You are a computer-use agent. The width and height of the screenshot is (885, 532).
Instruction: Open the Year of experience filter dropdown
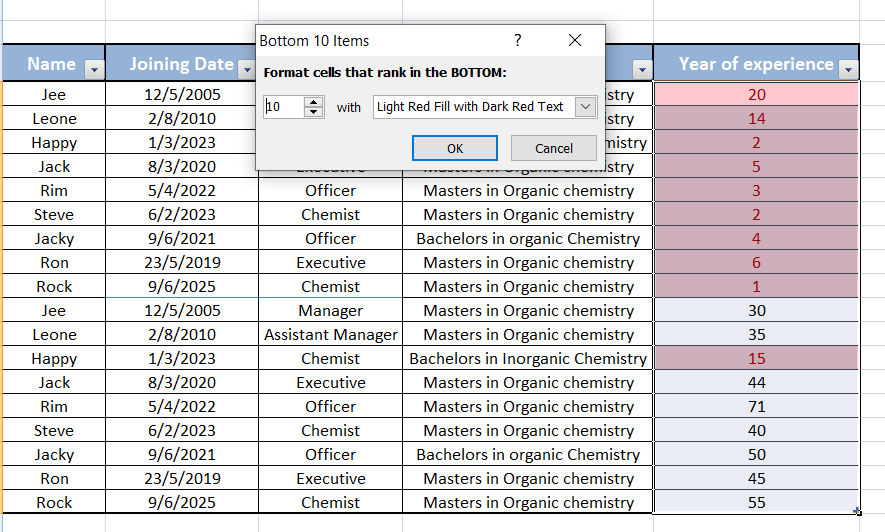click(x=848, y=69)
